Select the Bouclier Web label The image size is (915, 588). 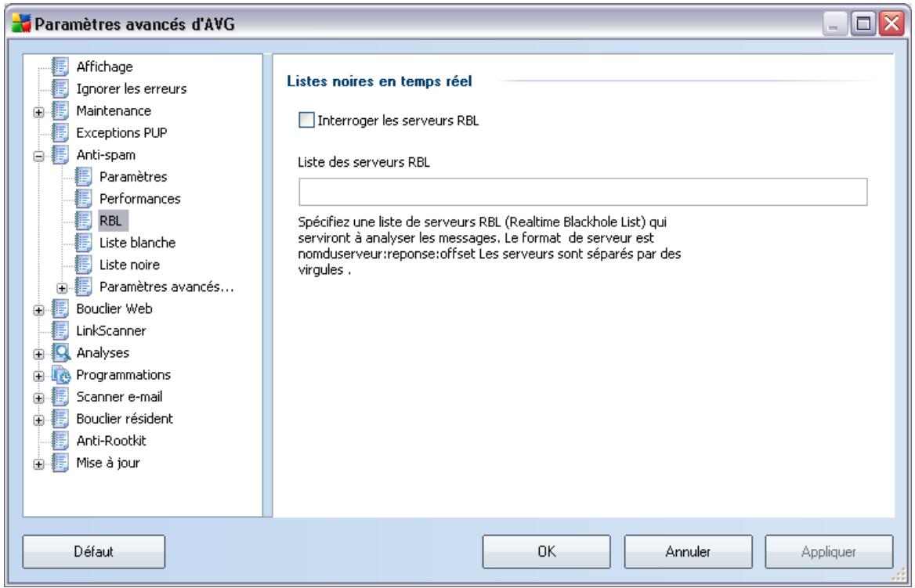114,308
